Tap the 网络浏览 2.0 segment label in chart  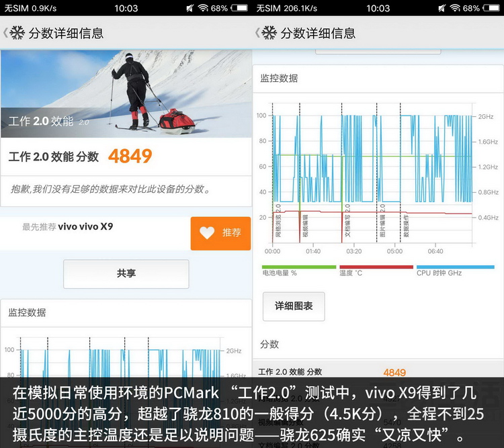pyautogui.click(x=278, y=221)
